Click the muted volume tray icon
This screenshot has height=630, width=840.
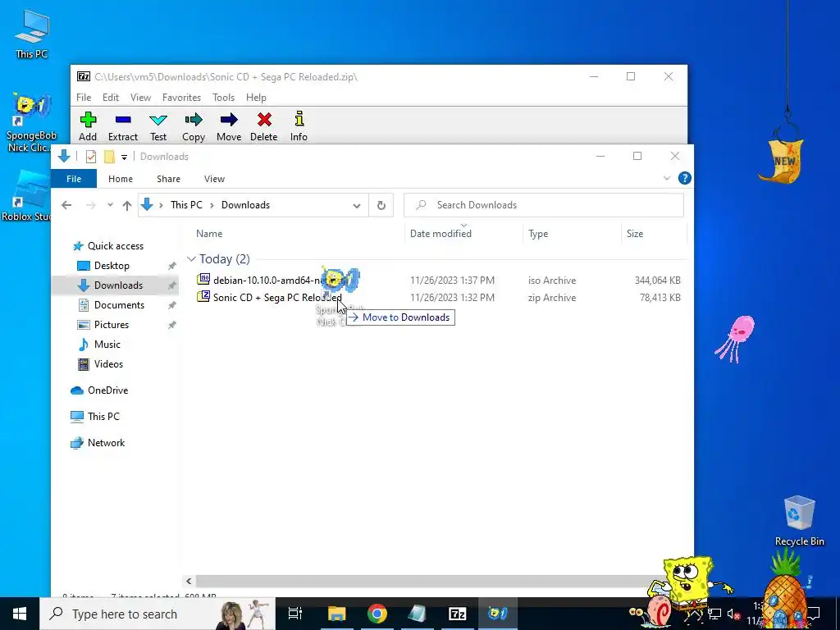click(733, 614)
